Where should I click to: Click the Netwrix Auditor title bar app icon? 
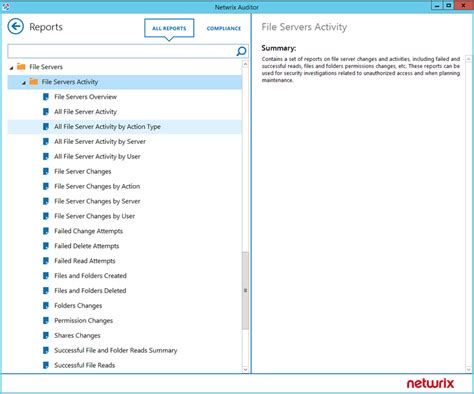6,6
